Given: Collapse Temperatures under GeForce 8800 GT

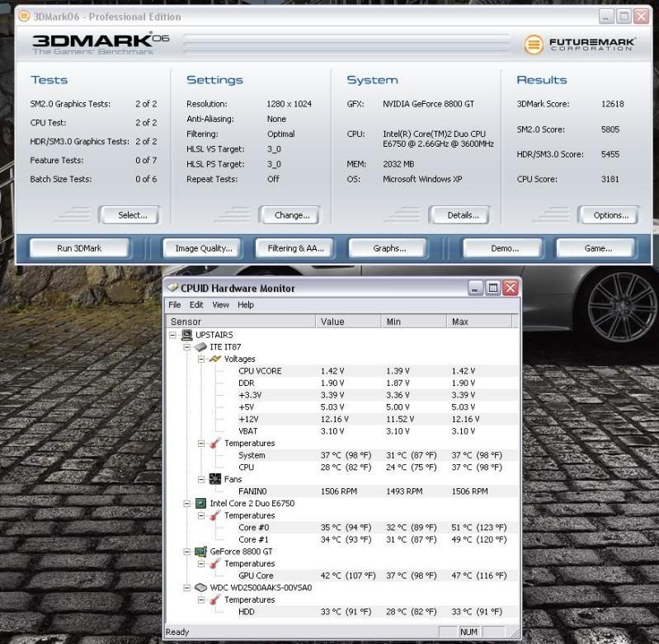Looking at the screenshot, I should pyautogui.click(x=201, y=564).
